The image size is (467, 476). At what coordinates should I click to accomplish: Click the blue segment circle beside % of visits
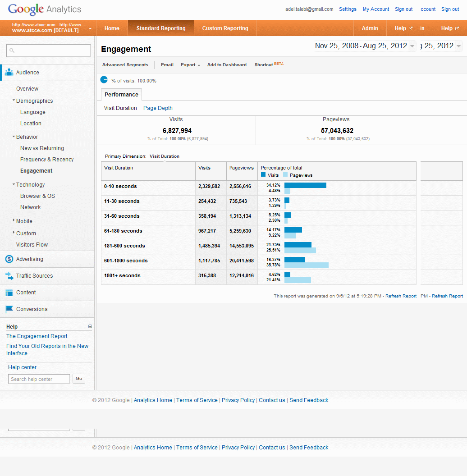[104, 80]
